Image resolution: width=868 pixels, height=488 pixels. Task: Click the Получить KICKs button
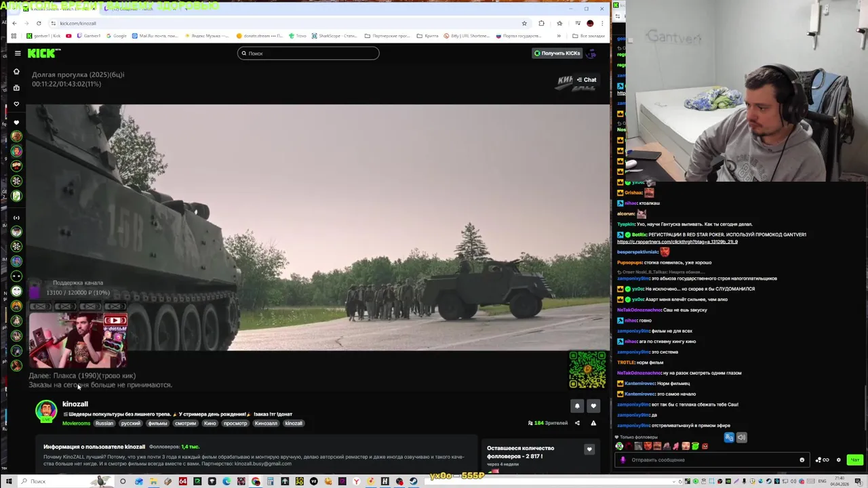[557, 53]
